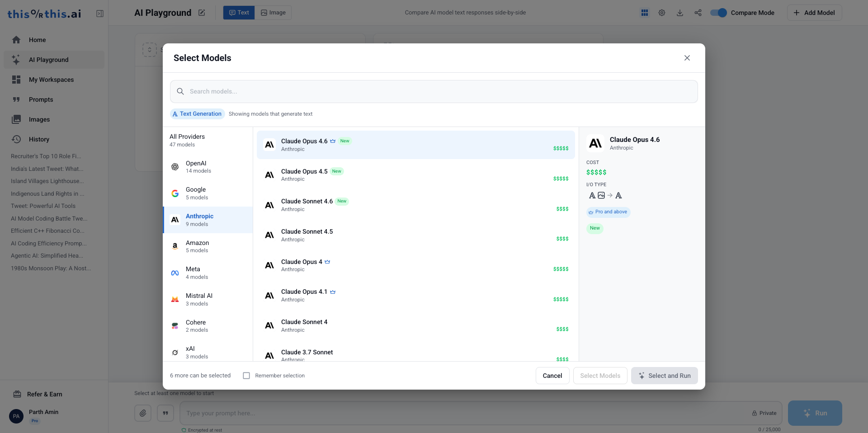868x433 pixels.
Task: Click the Cancel button
Action: pos(552,376)
